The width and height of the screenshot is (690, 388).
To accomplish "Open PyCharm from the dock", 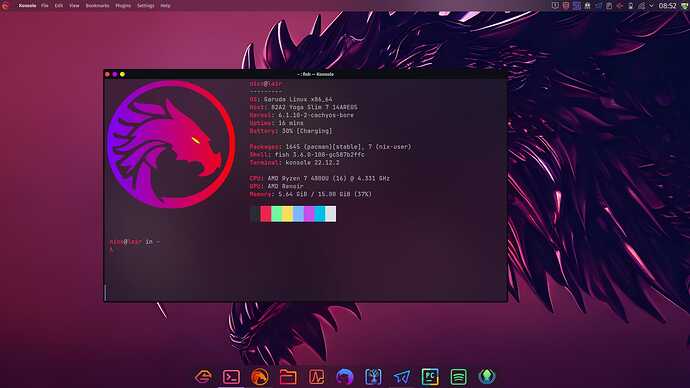I will click(430, 377).
